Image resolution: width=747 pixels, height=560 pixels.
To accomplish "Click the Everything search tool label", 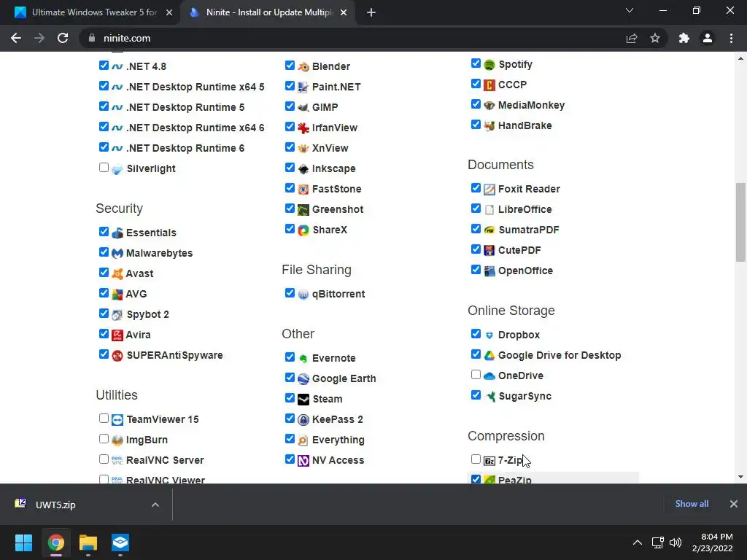I will (338, 440).
